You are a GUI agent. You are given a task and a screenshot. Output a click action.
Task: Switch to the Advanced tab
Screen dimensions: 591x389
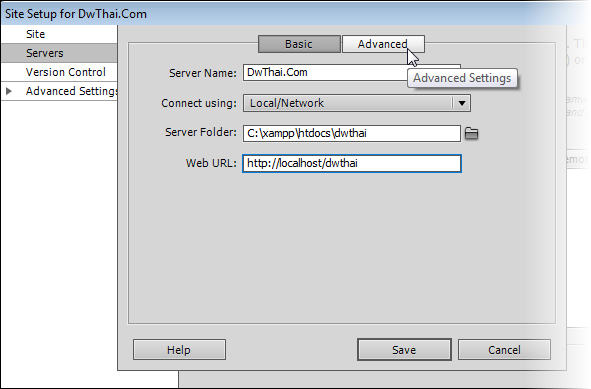[x=383, y=44]
